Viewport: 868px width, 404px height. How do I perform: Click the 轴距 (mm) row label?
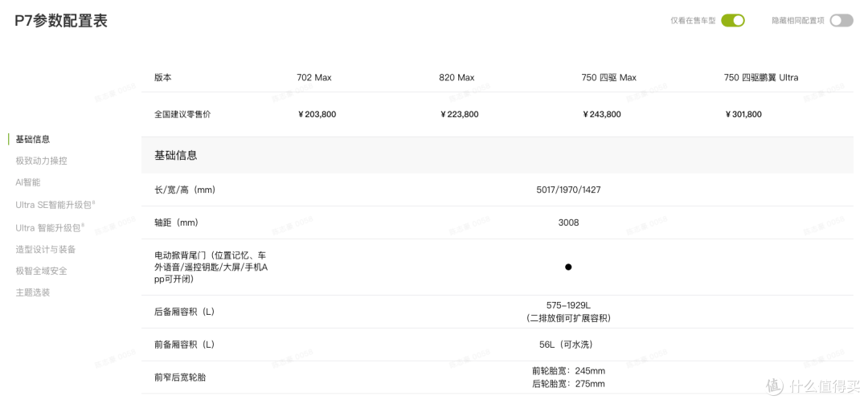(176, 222)
